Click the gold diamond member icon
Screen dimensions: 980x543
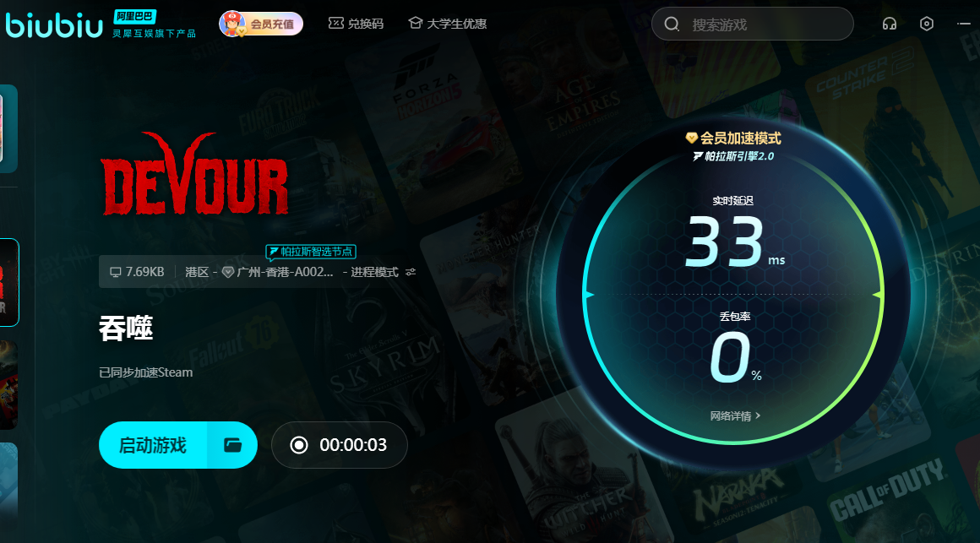coord(691,138)
